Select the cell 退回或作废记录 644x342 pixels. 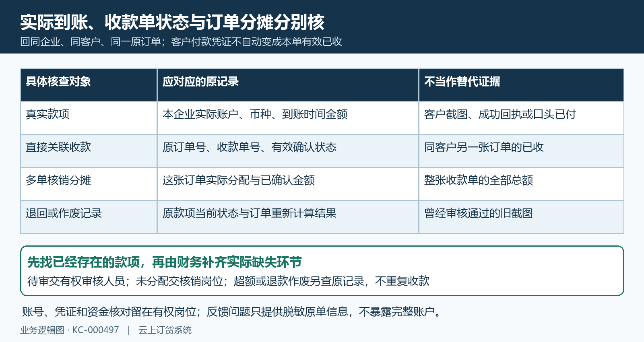(x=89, y=217)
